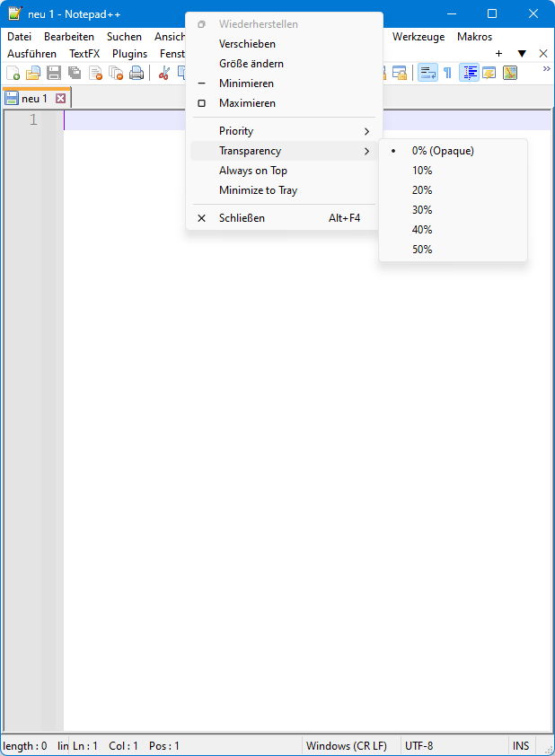Select 30% transparency
The height and width of the screenshot is (756, 555).
(x=453, y=210)
